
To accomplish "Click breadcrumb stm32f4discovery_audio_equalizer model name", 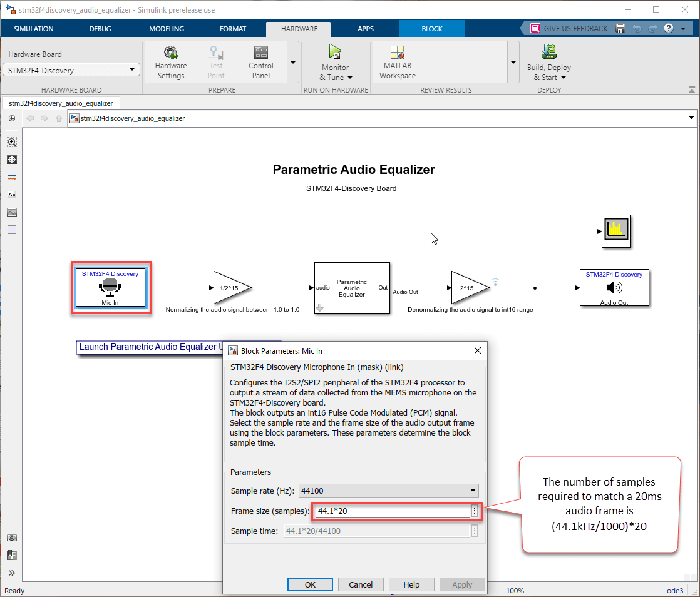I will pos(133,118).
